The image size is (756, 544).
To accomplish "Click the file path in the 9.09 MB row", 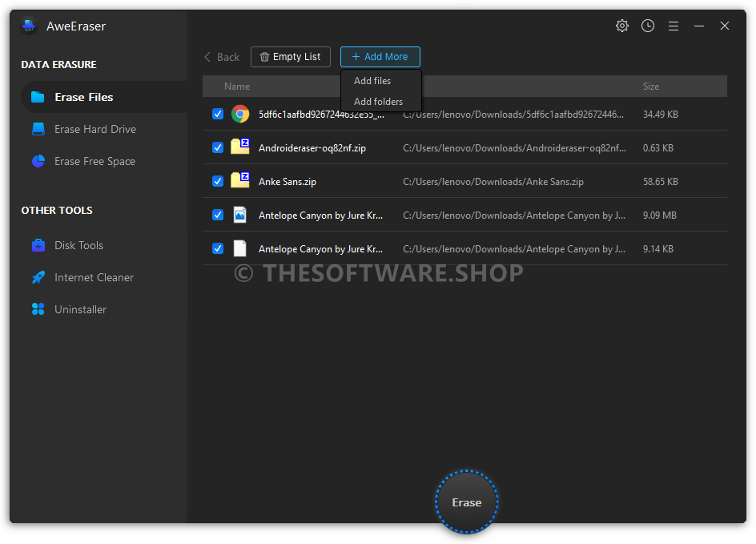I will click(514, 216).
